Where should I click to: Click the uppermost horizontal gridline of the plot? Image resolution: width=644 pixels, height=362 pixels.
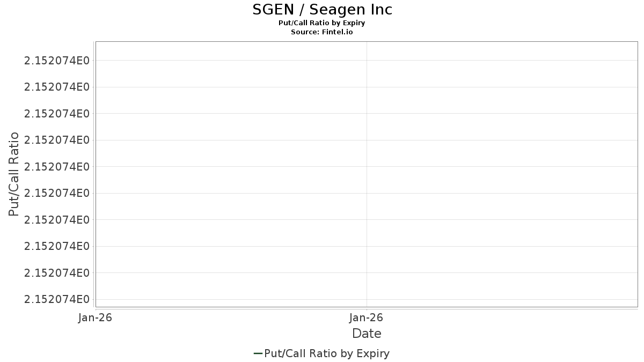tap(366, 60)
